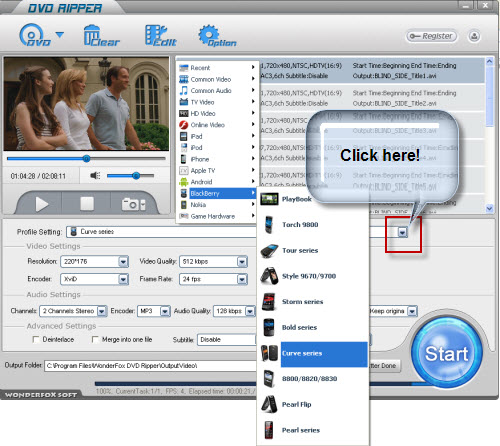This screenshot has width=500, height=446.
Task: Adjust the volume slider handle
Action: [x=136, y=176]
